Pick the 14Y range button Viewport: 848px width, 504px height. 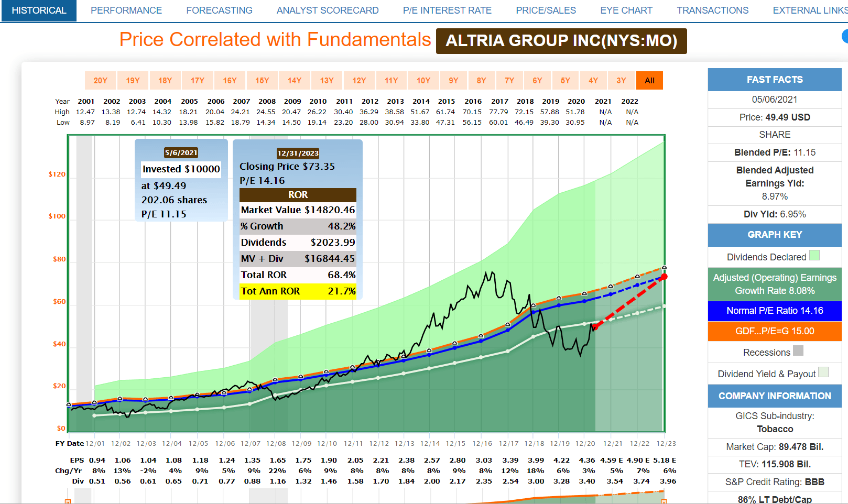click(295, 81)
